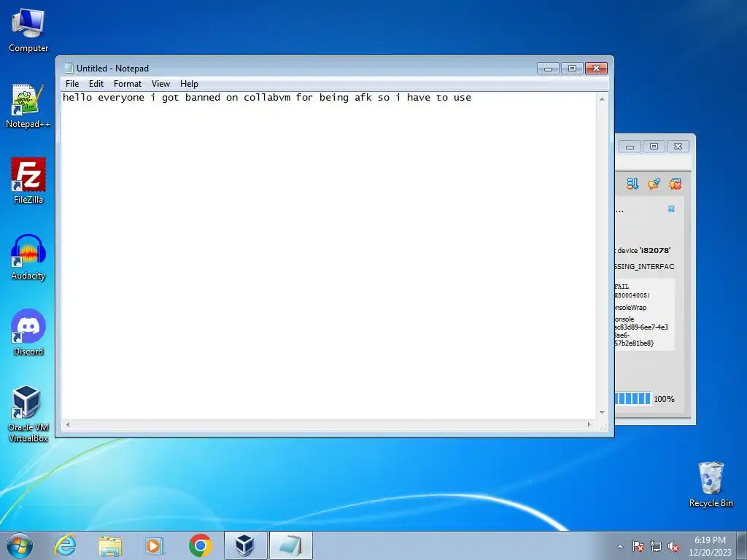Click the VirtualBox 100% progress bar
747x560 pixels.
pyautogui.click(x=632, y=399)
